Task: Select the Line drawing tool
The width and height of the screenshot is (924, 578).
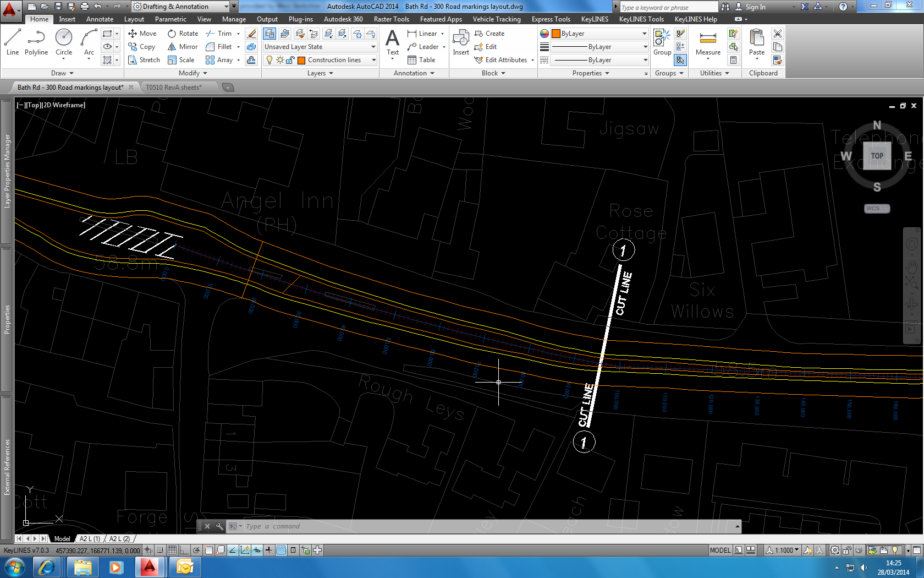Action: (13, 42)
